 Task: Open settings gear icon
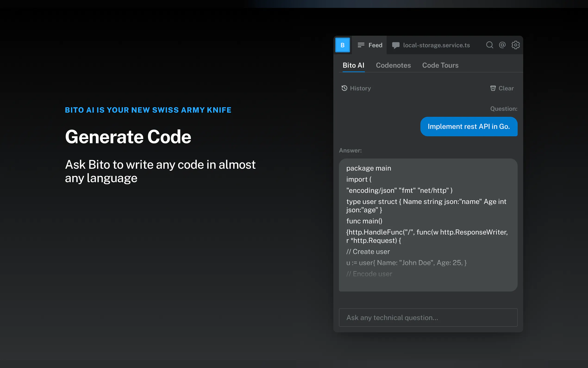515,45
